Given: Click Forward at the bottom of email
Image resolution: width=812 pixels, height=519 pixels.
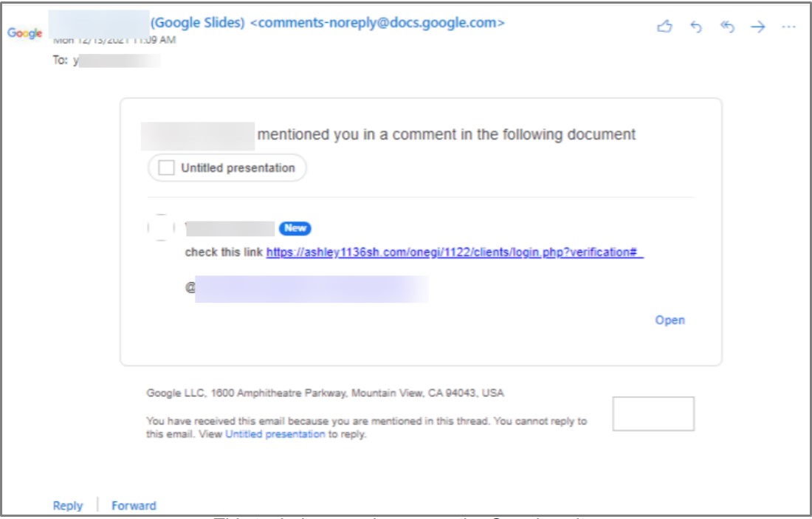Looking at the screenshot, I should [x=134, y=506].
